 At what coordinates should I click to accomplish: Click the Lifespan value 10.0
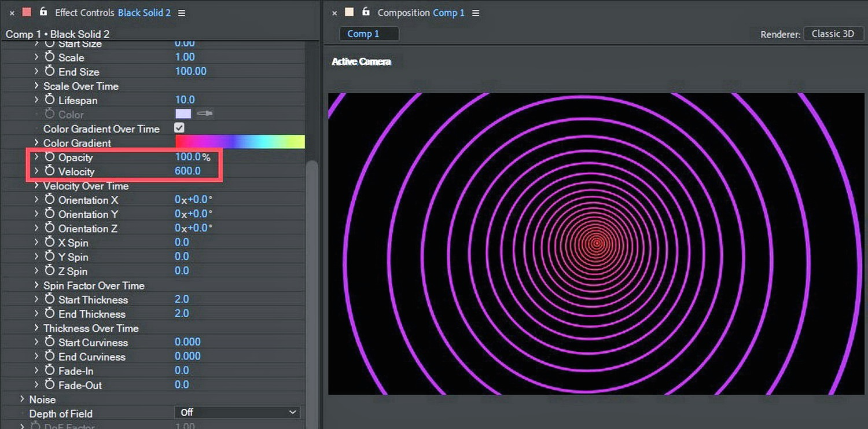[x=185, y=100]
